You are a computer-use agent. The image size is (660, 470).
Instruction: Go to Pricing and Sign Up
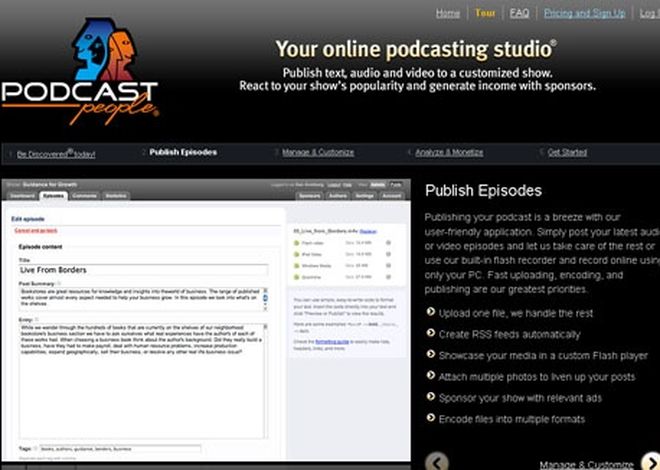click(584, 13)
